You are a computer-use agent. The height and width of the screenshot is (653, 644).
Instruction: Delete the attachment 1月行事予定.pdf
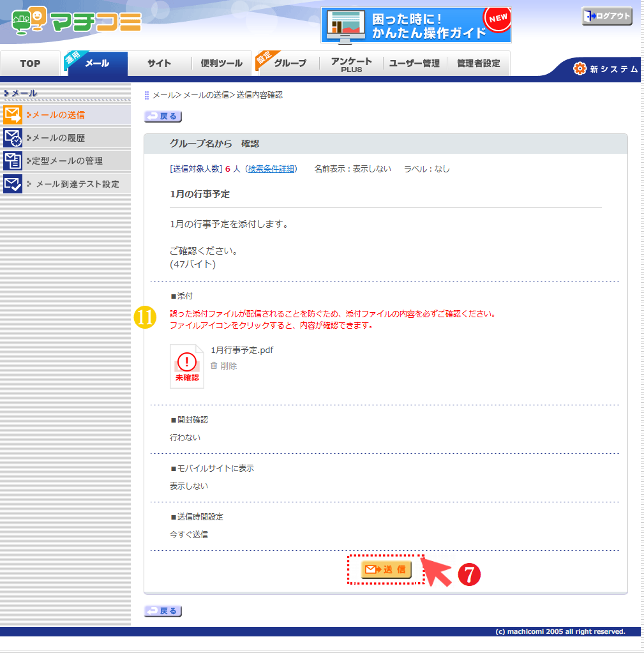(224, 366)
